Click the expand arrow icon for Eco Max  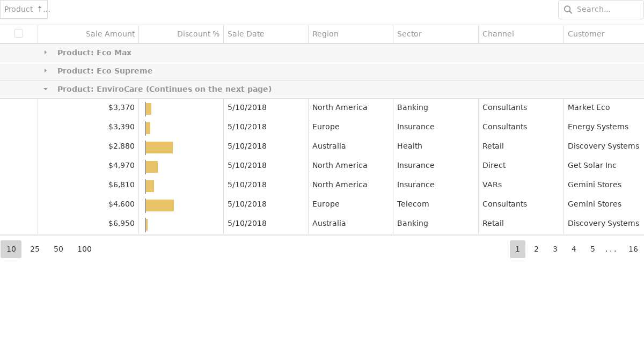pyautogui.click(x=45, y=53)
